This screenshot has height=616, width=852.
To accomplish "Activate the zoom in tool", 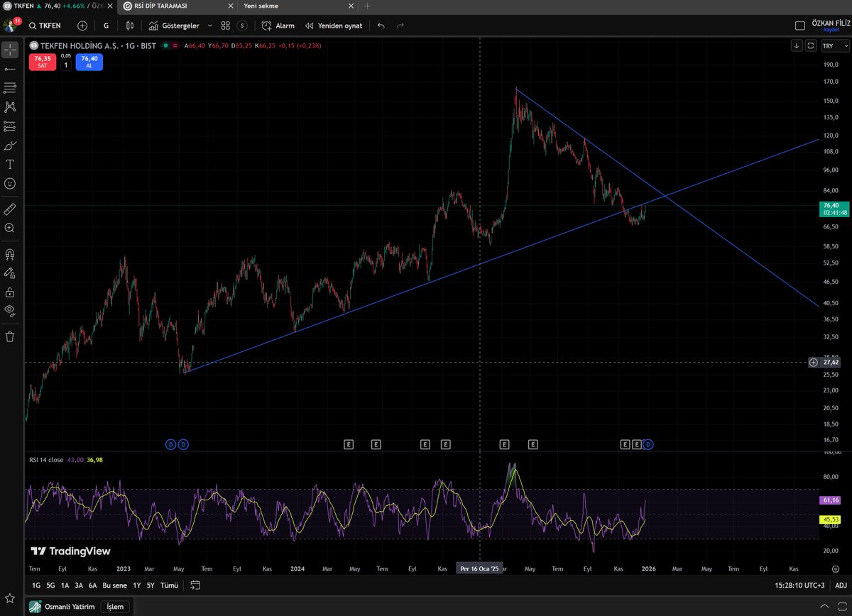I will [x=10, y=228].
